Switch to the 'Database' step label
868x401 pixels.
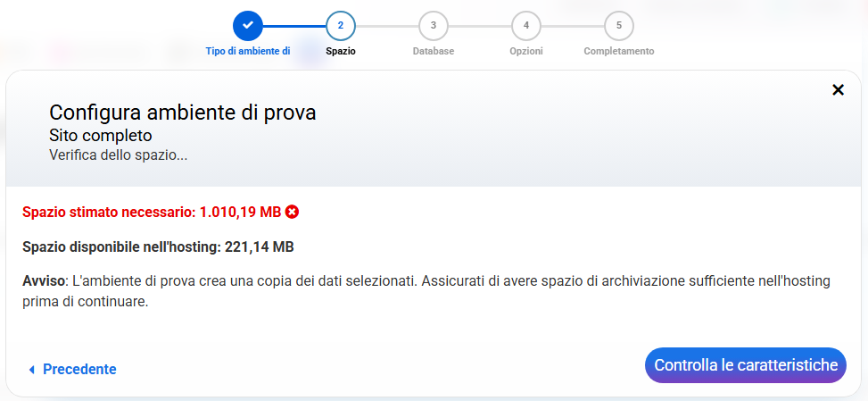click(x=434, y=51)
